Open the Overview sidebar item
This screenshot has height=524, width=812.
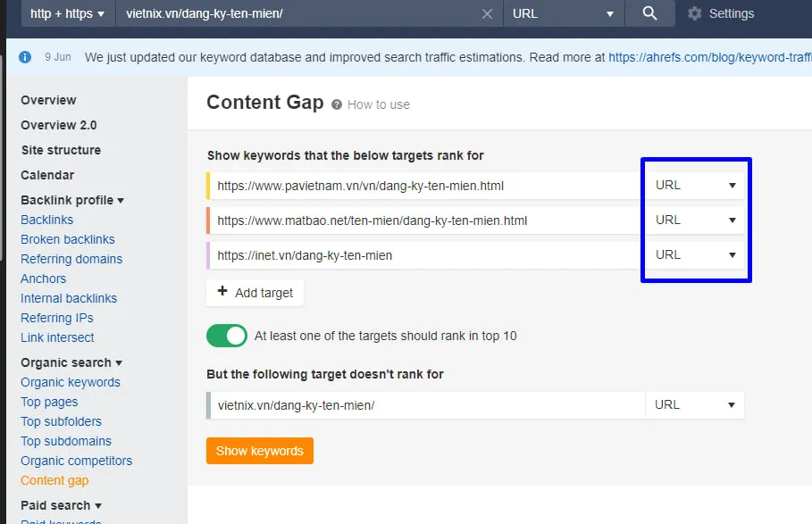[48, 100]
